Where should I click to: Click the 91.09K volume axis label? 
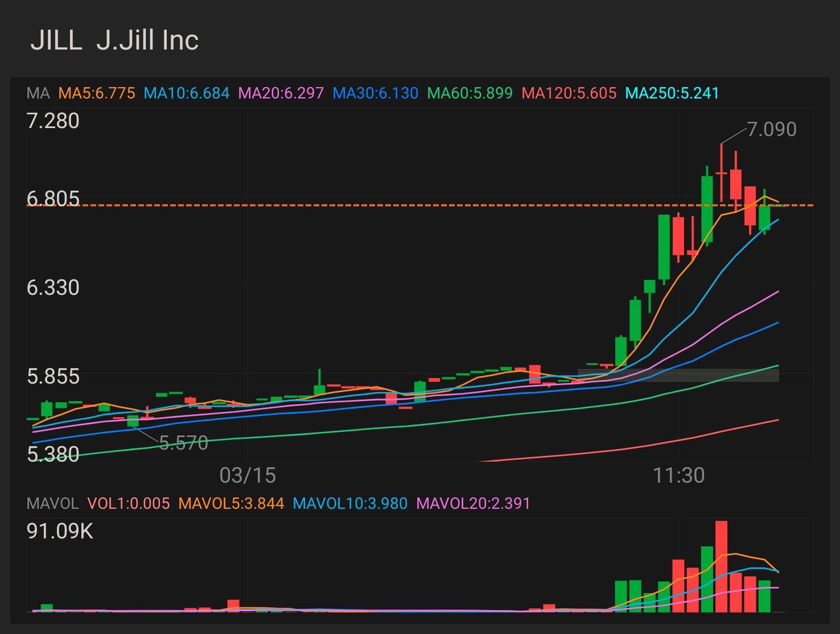coord(60,531)
